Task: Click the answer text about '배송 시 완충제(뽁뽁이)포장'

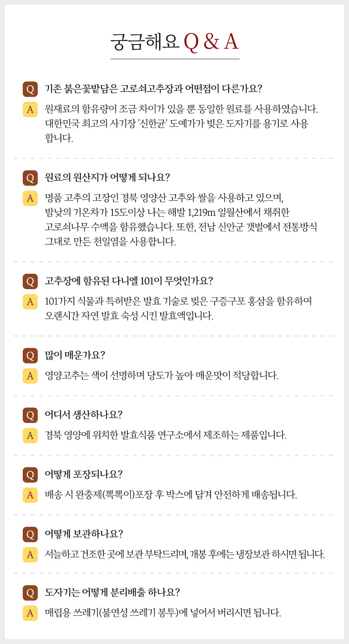Action: point(171,495)
